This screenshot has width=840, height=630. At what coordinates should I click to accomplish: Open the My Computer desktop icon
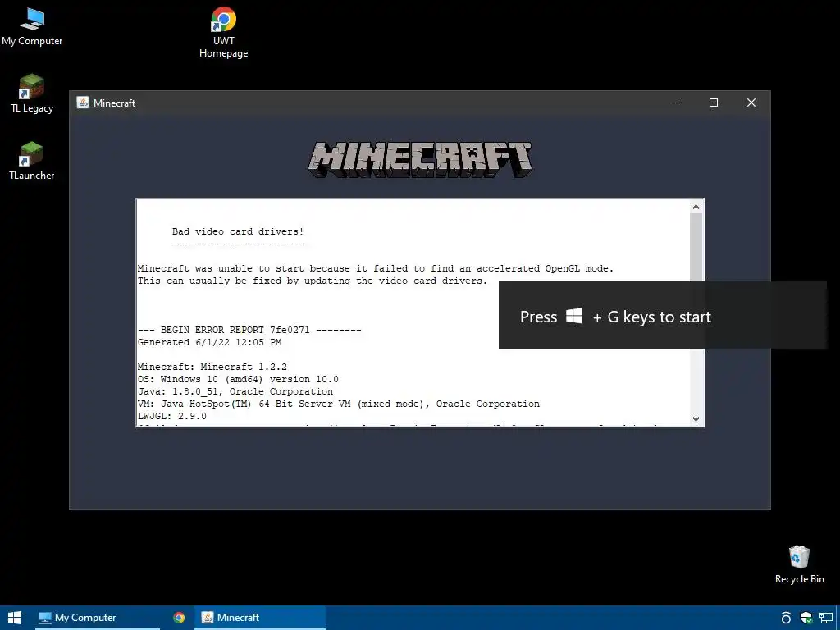coord(32,27)
